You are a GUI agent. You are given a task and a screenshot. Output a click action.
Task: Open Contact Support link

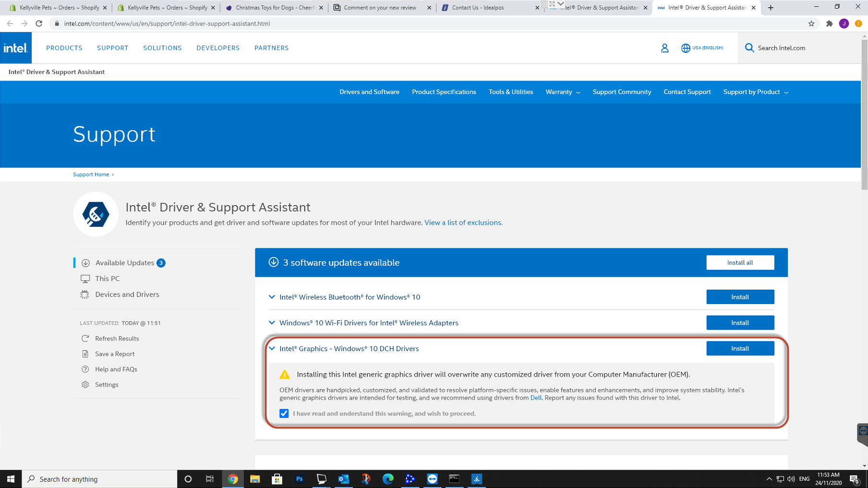click(687, 92)
